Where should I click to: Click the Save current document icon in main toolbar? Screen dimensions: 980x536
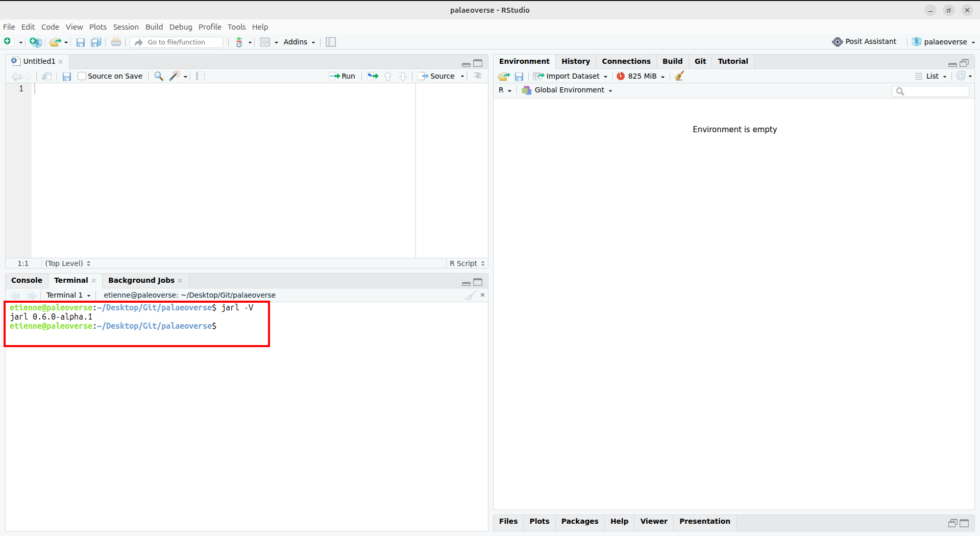tap(81, 42)
